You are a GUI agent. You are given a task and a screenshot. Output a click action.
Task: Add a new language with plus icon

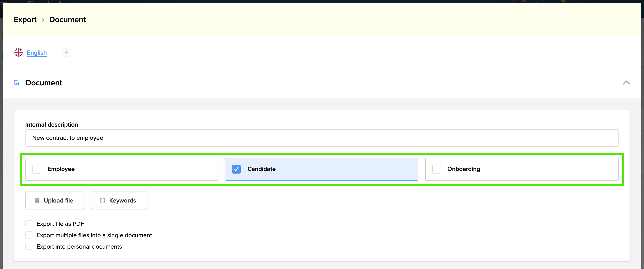coord(66,52)
